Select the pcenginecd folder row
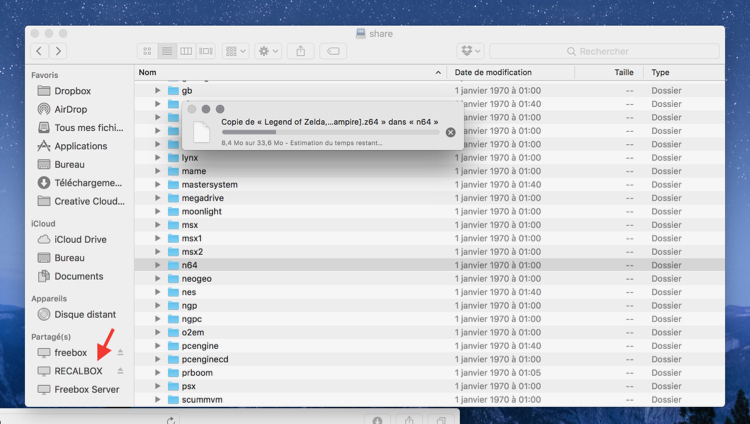Viewport: 750px width, 424px height. 429,359
